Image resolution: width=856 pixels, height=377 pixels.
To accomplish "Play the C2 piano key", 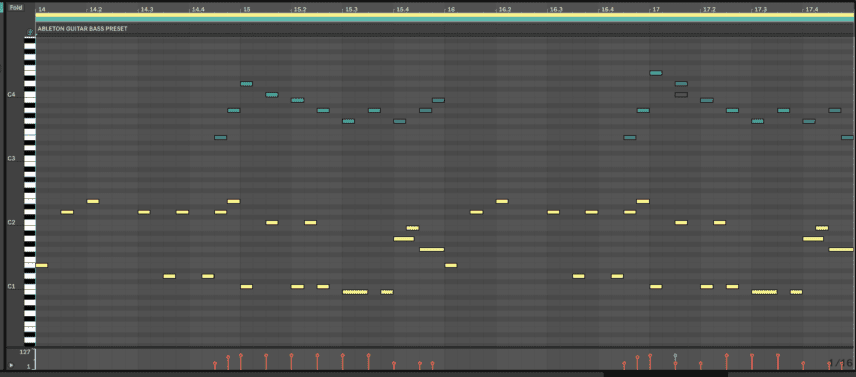I will tap(29, 223).
